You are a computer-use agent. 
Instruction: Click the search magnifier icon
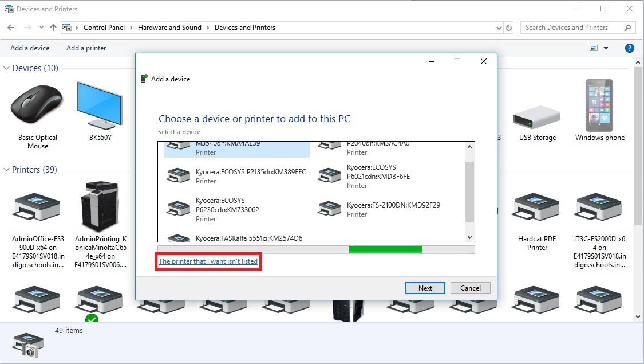point(627,28)
